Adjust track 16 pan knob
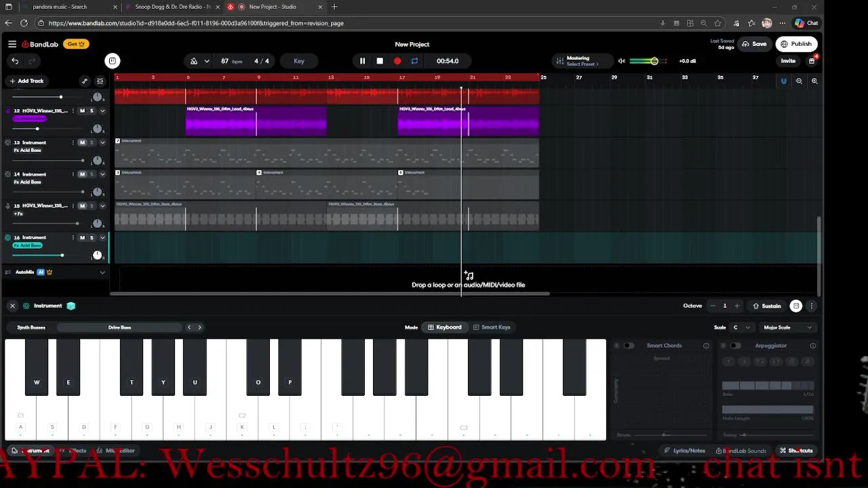Viewport: 868px width, 488px height. click(x=97, y=255)
